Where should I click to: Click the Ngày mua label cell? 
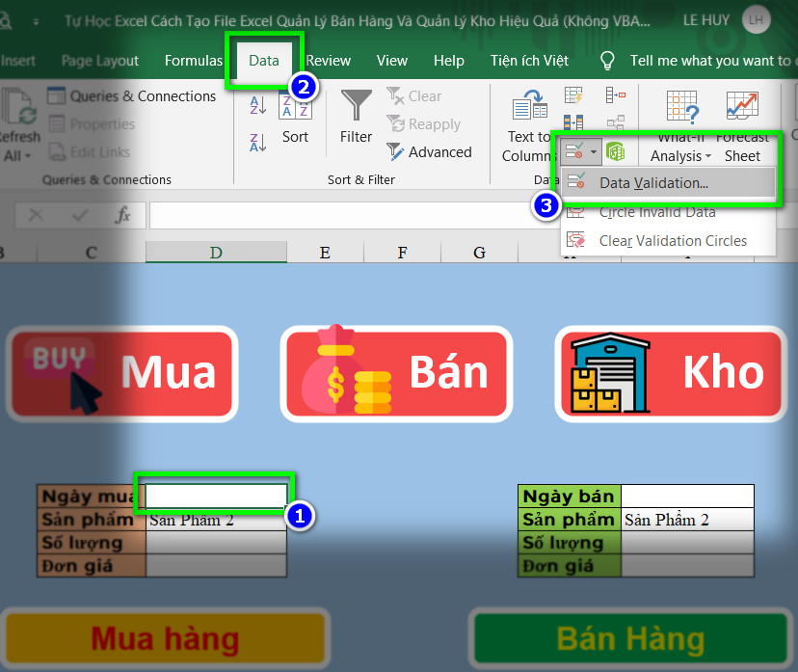pyautogui.click(x=92, y=496)
